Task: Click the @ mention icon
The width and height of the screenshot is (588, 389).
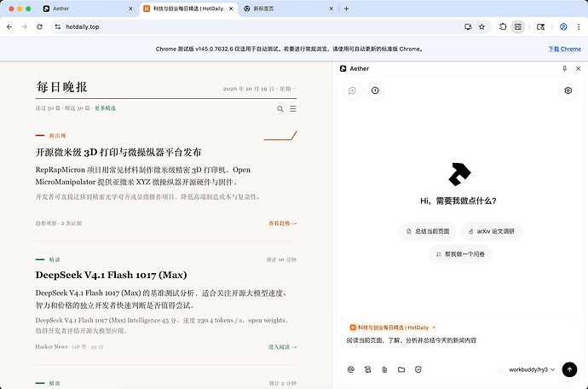Action: click(350, 369)
